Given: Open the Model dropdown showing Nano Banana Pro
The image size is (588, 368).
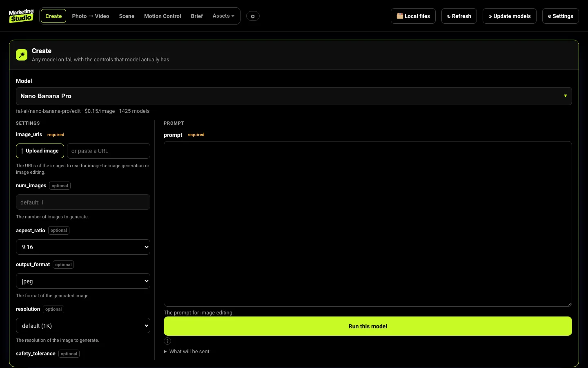Looking at the screenshot, I should (x=294, y=96).
